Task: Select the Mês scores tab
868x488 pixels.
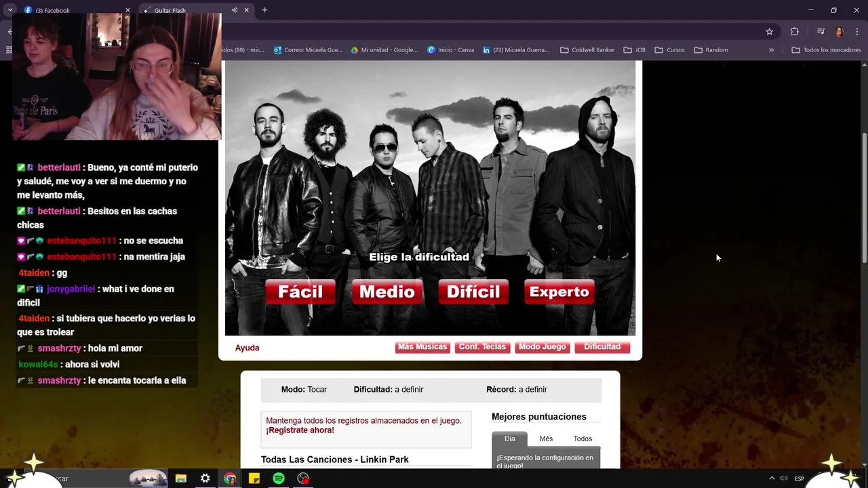Action: (546, 439)
